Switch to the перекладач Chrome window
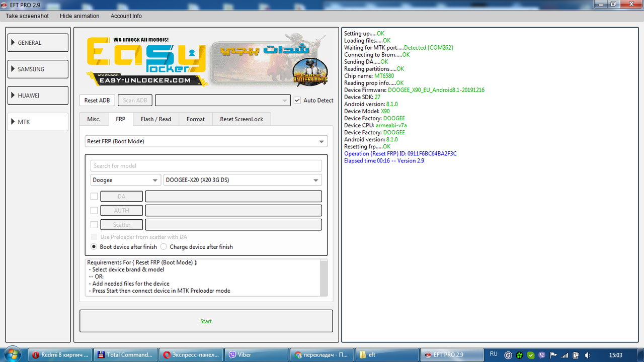 pyautogui.click(x=323, y=354)
